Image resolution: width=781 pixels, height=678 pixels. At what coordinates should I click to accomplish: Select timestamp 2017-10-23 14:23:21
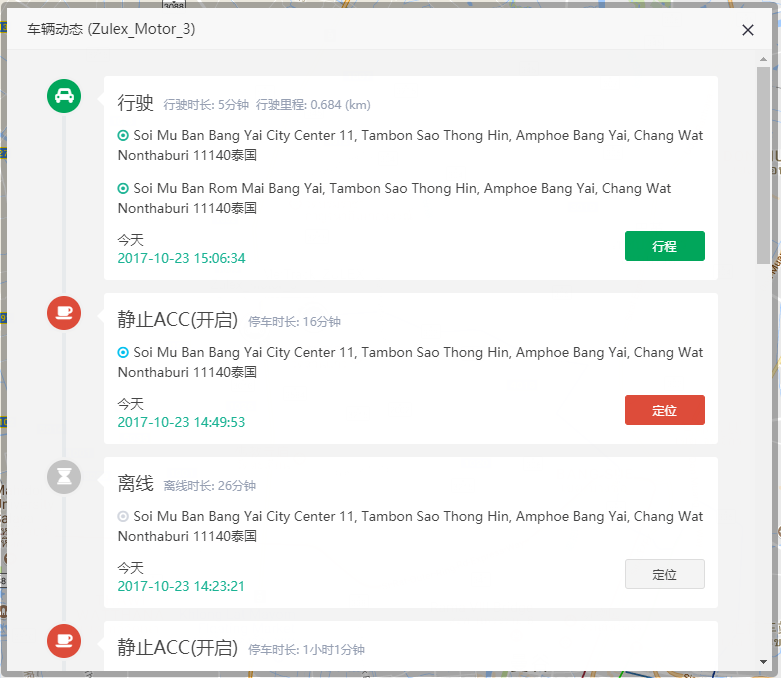(x=181, y=586)
